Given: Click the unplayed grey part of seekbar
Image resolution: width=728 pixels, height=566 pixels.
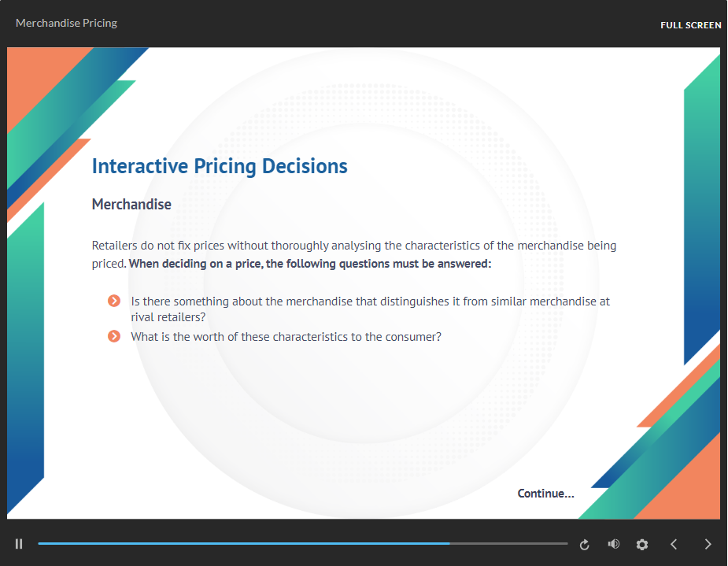Looking at the screenshot, I should coord(508,543).
